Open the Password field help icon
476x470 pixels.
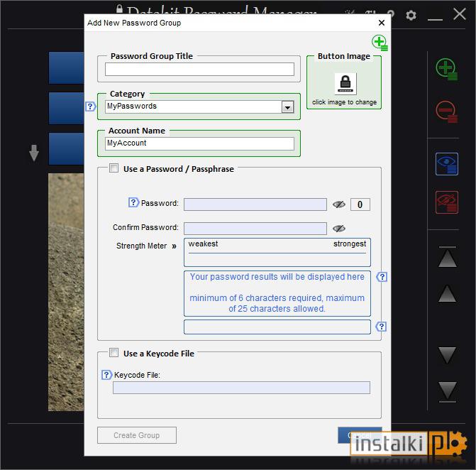pos(133,202)
